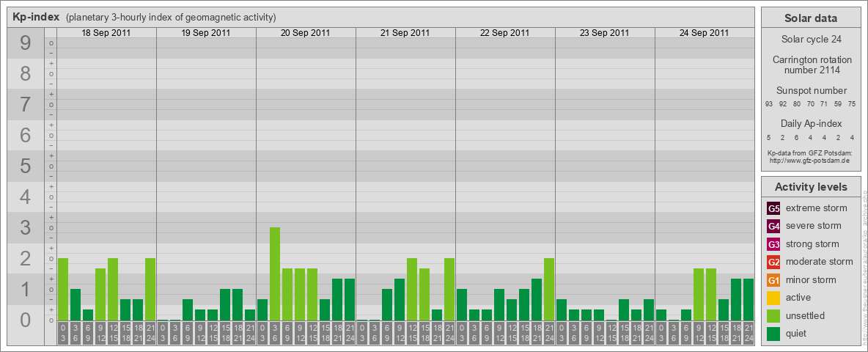Click the G1 minor storm icon
This screenshot has height=352, width=868.
774,280
